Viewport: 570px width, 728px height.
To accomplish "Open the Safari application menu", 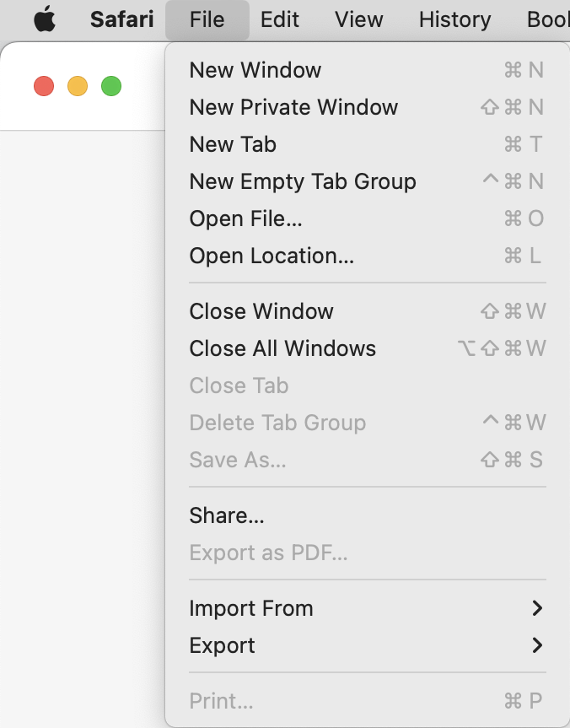I will click(121, 19).
